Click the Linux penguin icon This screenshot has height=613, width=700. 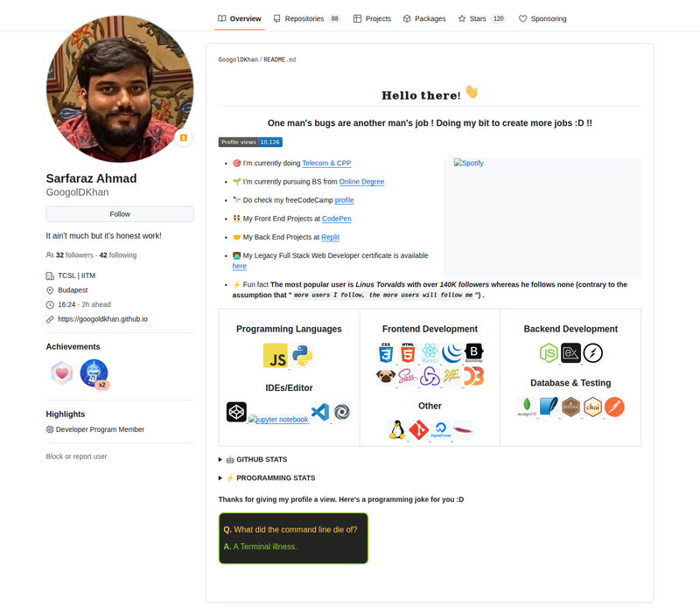pyautogui.click(x=397, y=430)
